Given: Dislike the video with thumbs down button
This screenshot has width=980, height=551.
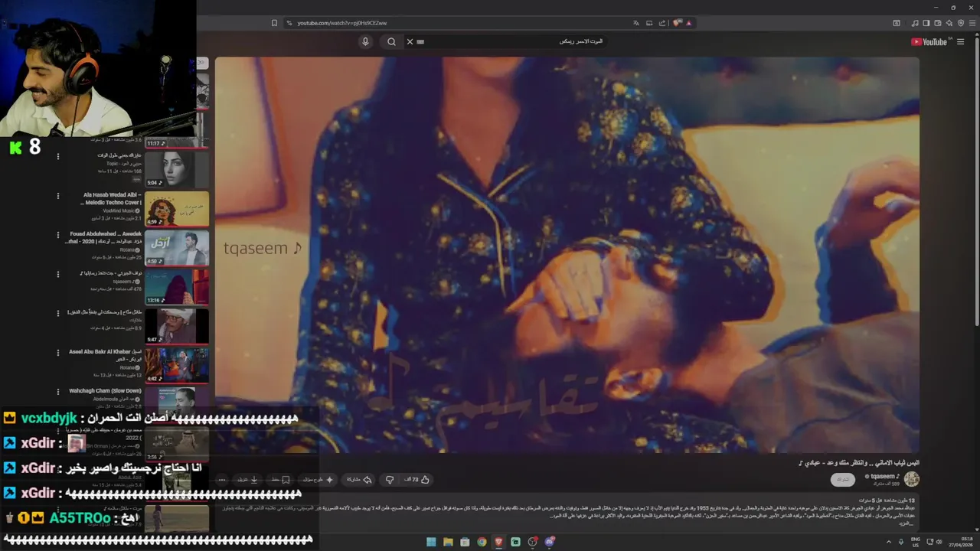Looking at the screenshot, I should [389, 480].
